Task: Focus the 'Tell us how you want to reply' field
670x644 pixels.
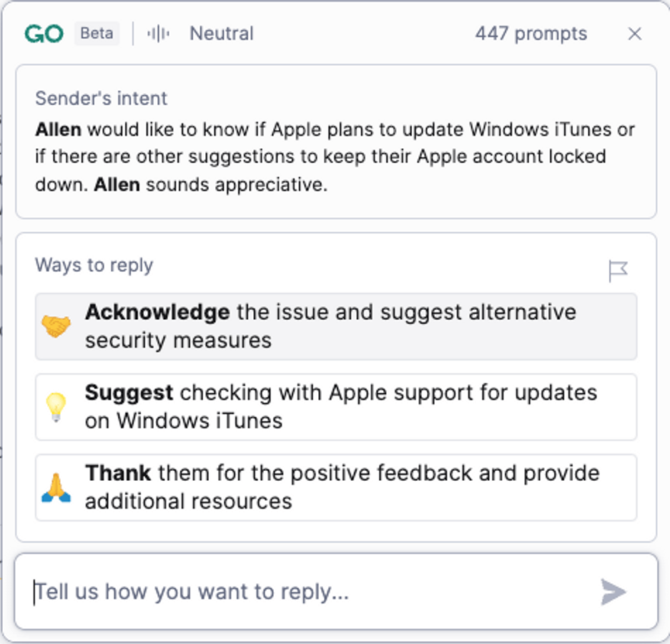Action: coord(307,592)
